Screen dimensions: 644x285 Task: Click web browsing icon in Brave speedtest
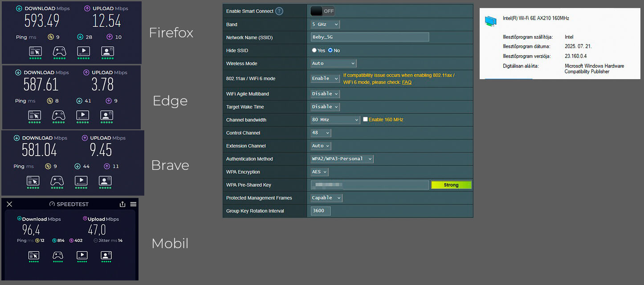click(33, 181)
